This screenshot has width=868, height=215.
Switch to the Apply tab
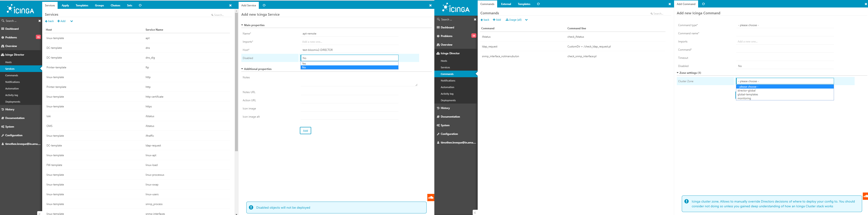[65, 5]
